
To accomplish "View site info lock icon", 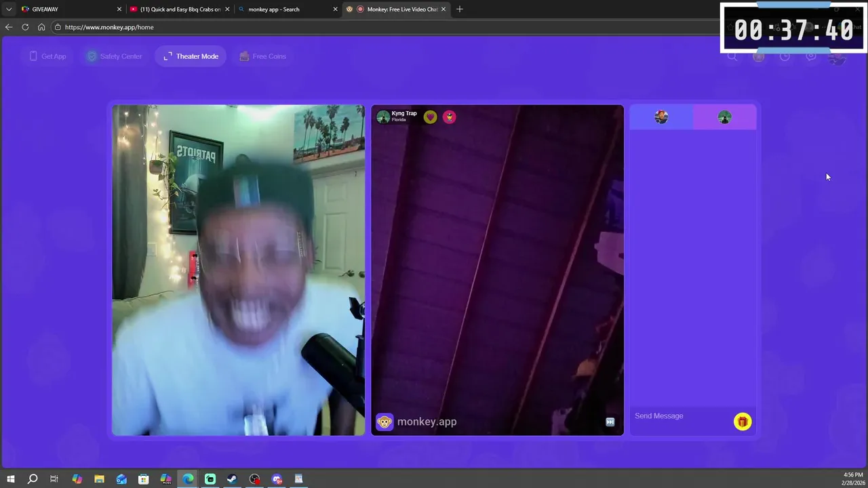I will pos(58,27).
